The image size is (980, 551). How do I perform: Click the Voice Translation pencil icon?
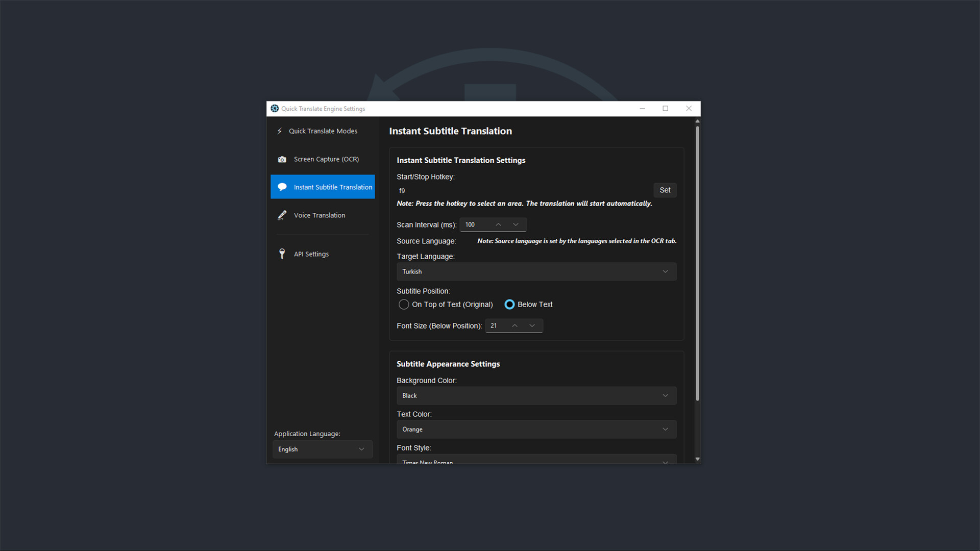(282, 215)
